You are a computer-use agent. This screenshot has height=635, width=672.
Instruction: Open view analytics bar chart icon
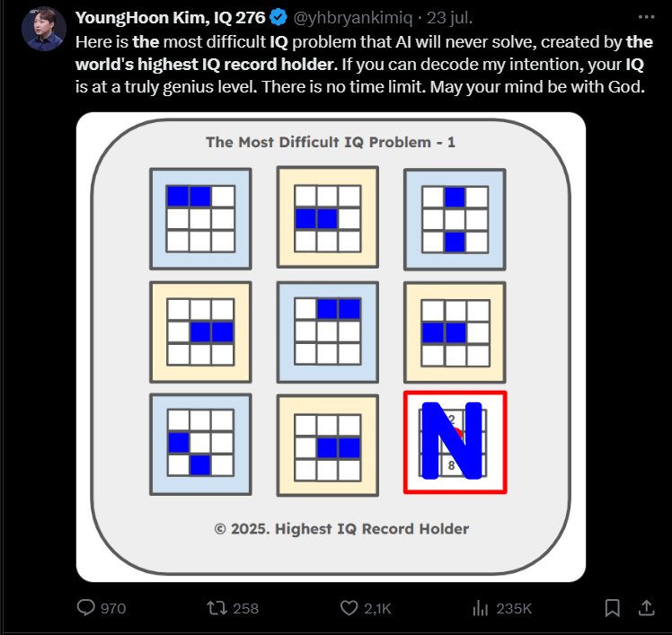click(x=480, y=608)
